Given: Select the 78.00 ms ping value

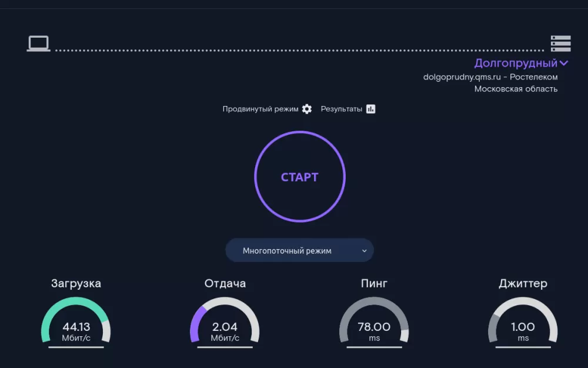Looking at the screenshot, I should (374, 331).
